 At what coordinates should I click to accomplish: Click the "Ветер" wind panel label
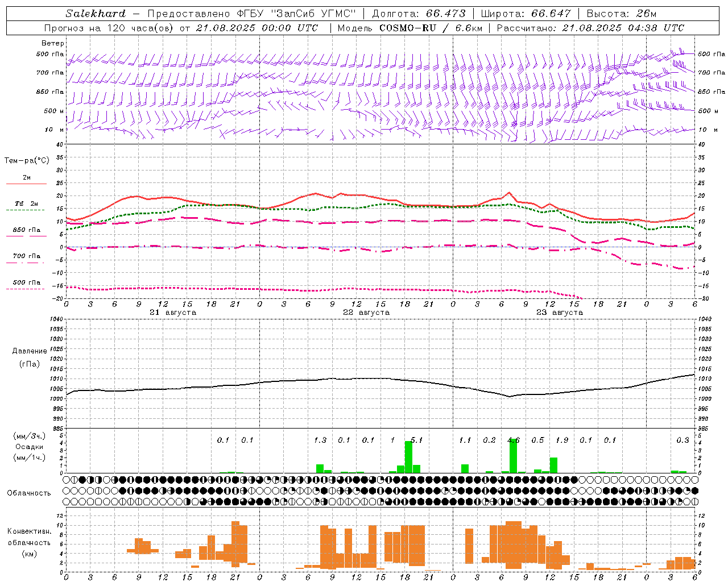pyautogui.click(x=53, y=43)
